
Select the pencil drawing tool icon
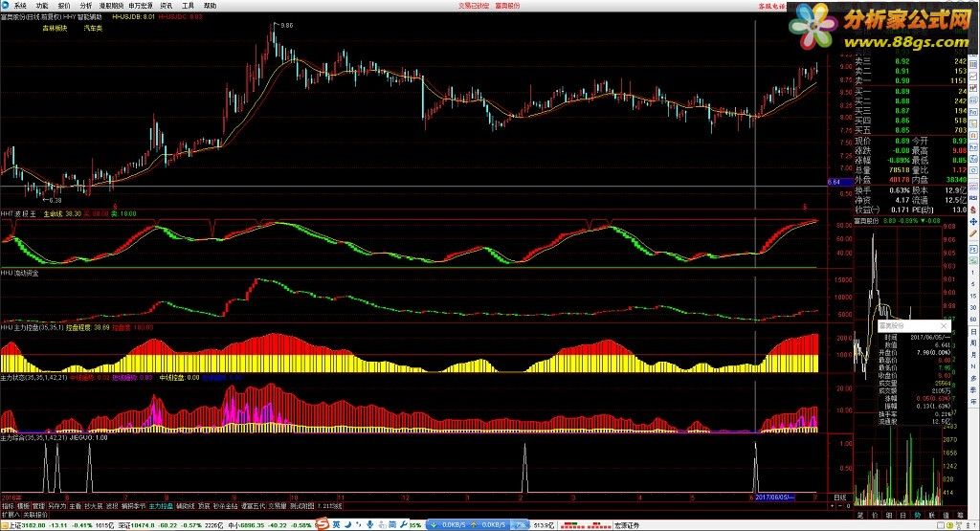point(973,233)
